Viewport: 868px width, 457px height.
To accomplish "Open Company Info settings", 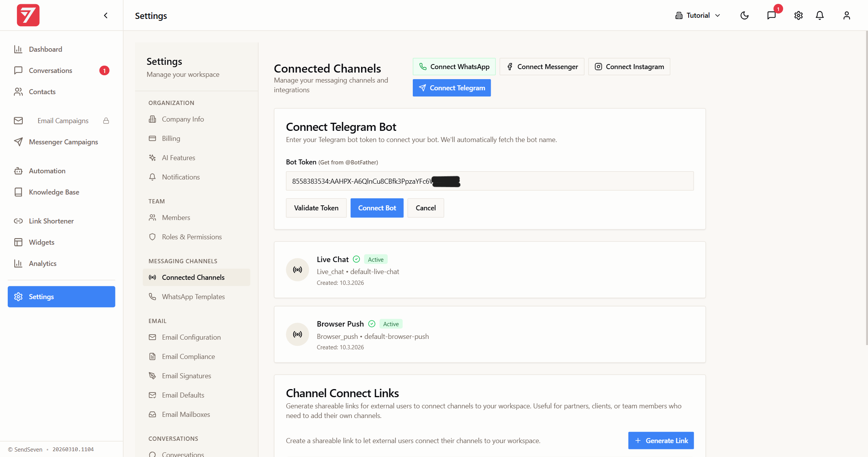I will 196,119.
